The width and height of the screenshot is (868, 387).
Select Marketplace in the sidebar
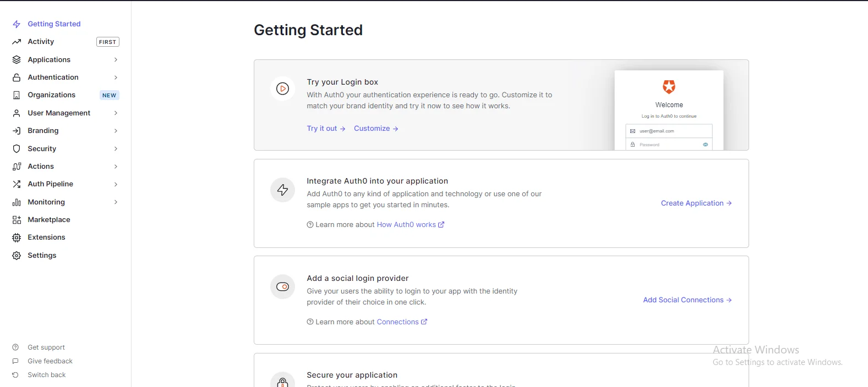click(49, 220)
